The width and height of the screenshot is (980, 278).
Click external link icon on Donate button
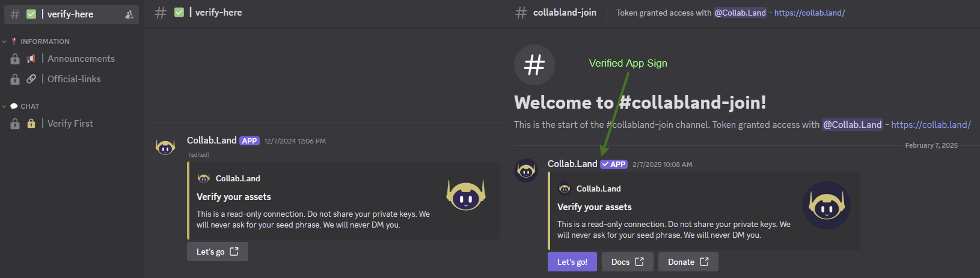click(x=705, y=262)
